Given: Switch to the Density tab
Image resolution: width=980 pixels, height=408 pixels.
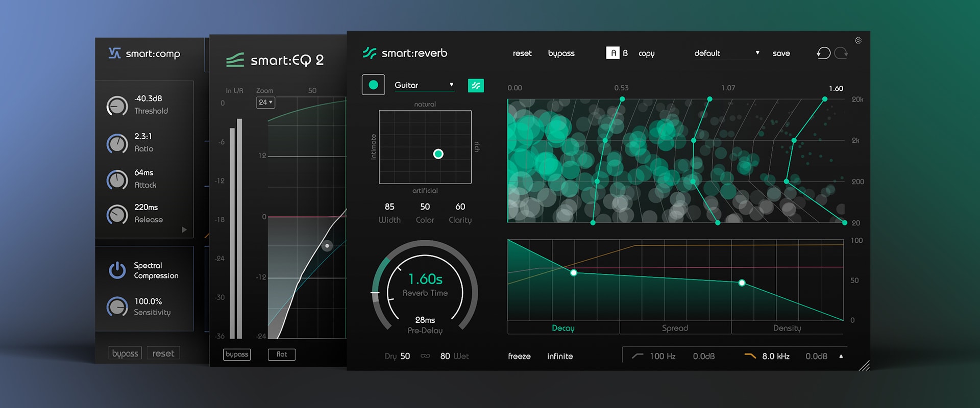Looking at the screenshot, I should click(787, 328).
